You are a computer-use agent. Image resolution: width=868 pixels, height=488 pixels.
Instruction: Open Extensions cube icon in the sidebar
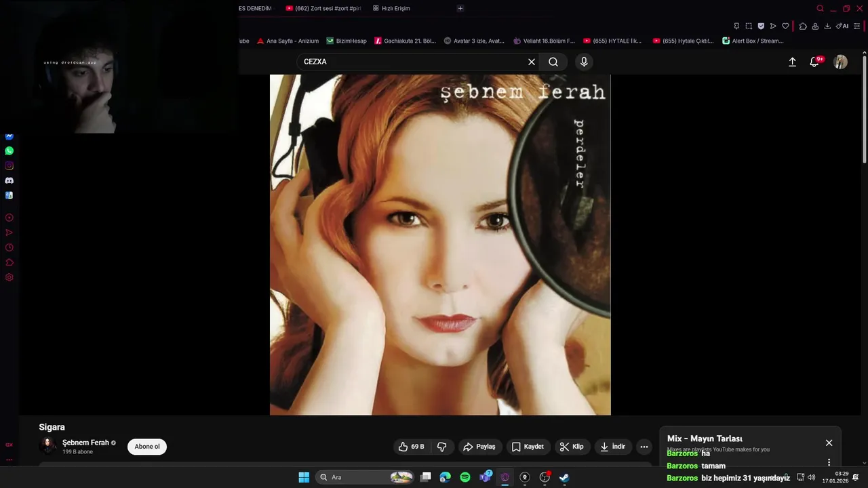(9, 262)
